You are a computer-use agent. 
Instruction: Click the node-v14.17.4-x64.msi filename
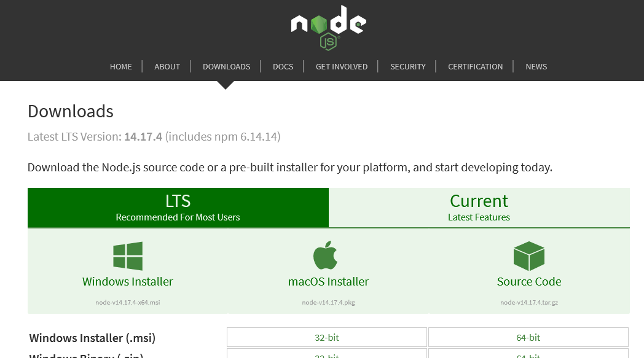click(x=128, y=303)
